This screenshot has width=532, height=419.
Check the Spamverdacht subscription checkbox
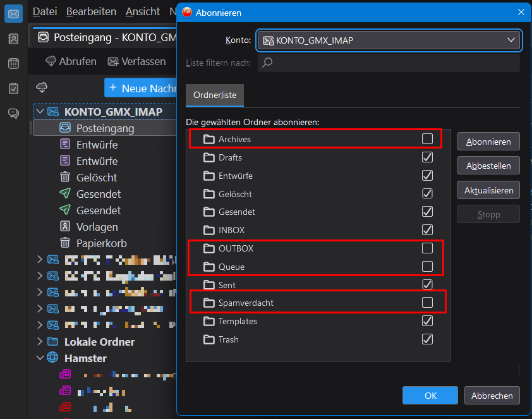(x=427, y=303)
